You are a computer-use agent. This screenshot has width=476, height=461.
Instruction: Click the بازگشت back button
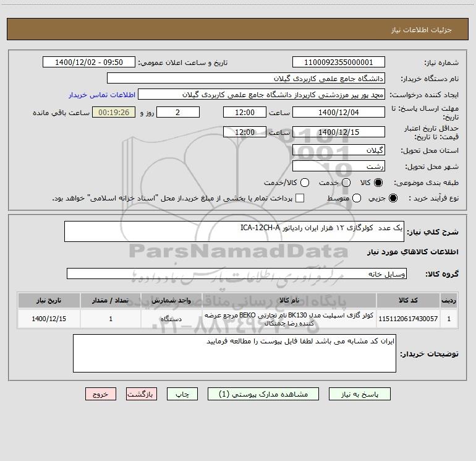tap(142, 394)
